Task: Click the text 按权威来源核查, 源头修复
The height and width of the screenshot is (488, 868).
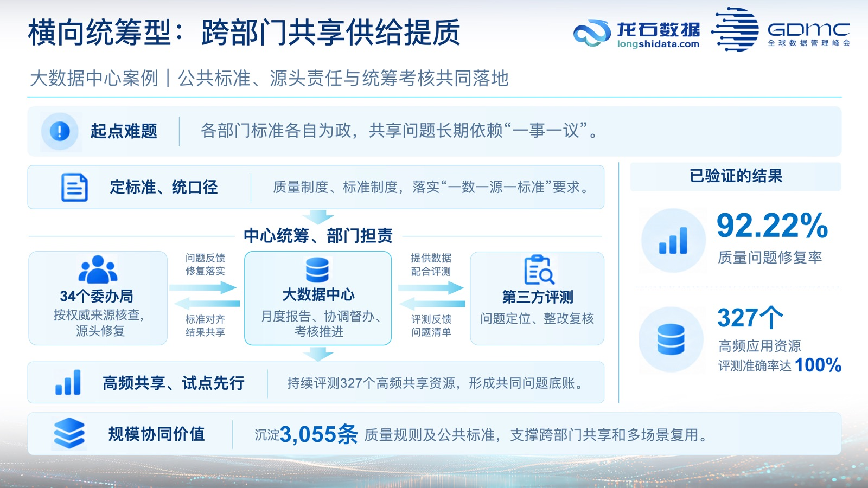Action: coord(99,323)
